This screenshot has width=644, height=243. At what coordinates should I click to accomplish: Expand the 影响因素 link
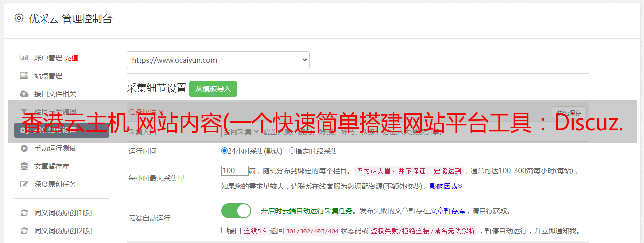pos(446,186)
